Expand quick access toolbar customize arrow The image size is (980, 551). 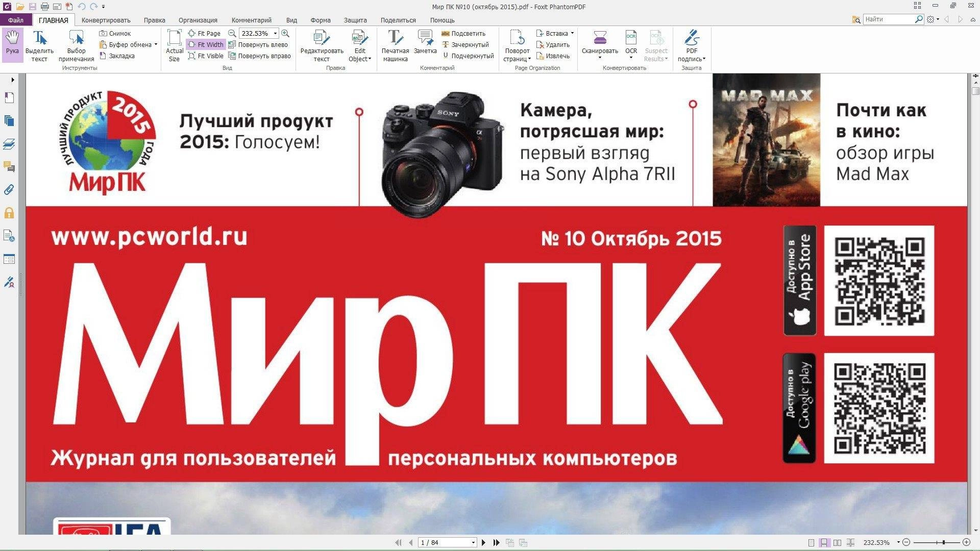click(103, 7)
